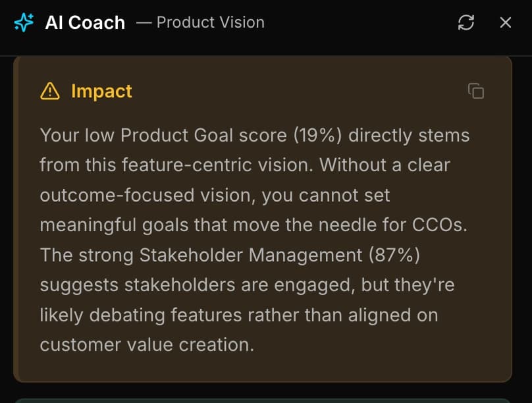Click the AI Coach title text
This screenshot has width=532, height=403.
pyautogui.click(x=84, y=22)
